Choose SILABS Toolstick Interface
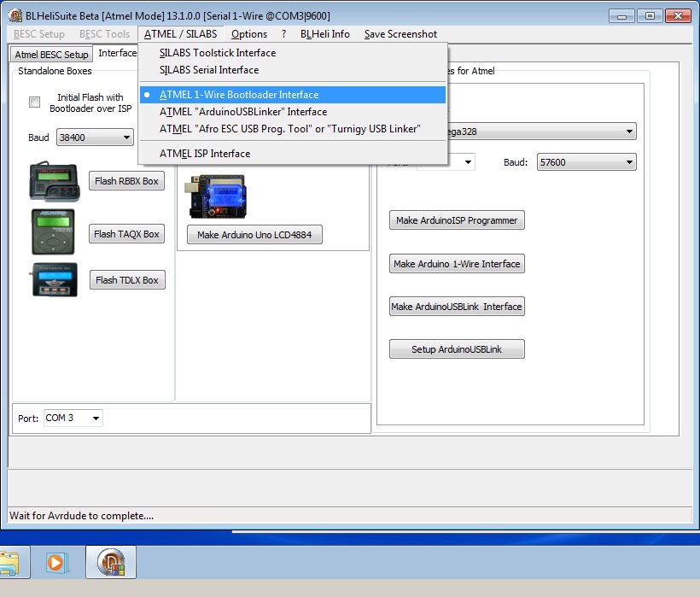The width and height of the screenshot is (700, 597). [x=293, y=53]
